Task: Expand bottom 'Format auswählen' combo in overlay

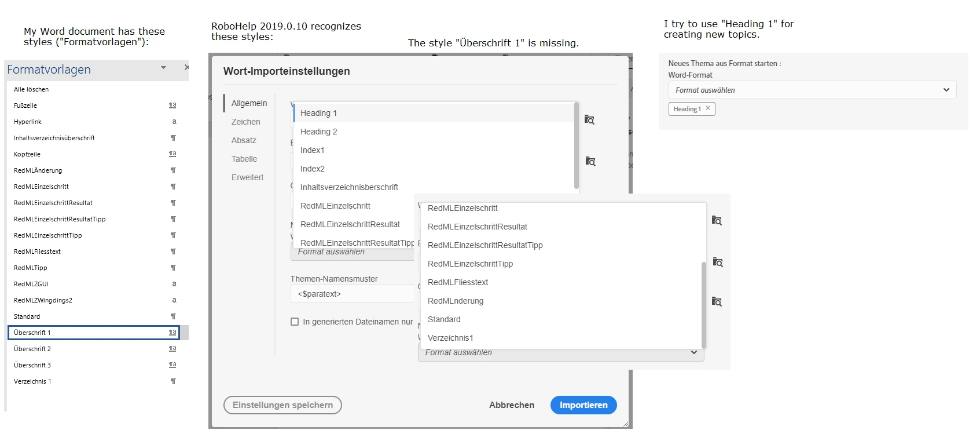Action: point(561,352)
